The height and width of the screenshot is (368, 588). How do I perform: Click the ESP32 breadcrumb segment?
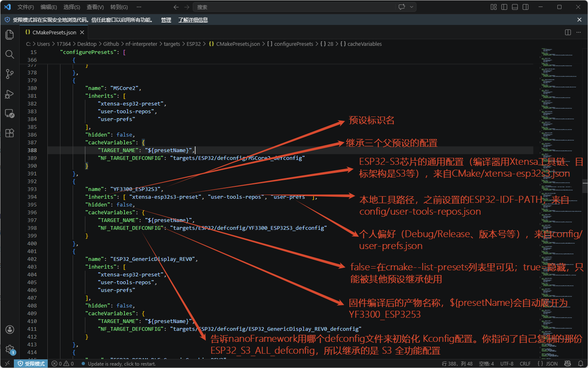pos(194,44)
